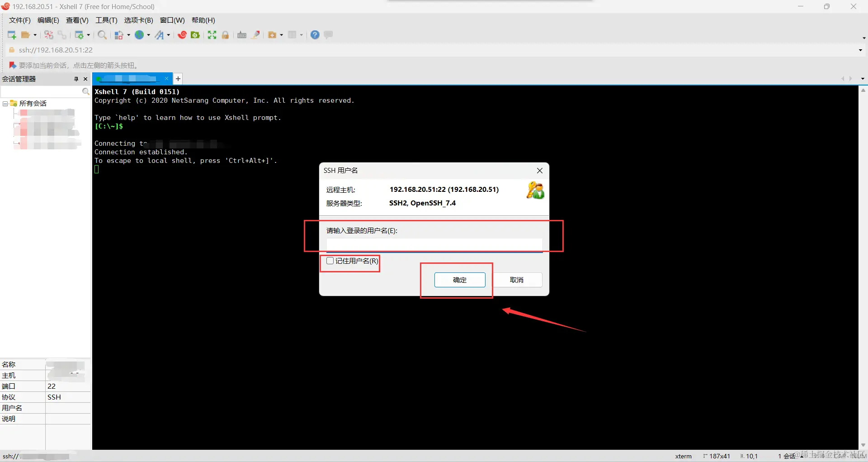Click the 187x41 terminal size status entry

[x=717, y=456]
